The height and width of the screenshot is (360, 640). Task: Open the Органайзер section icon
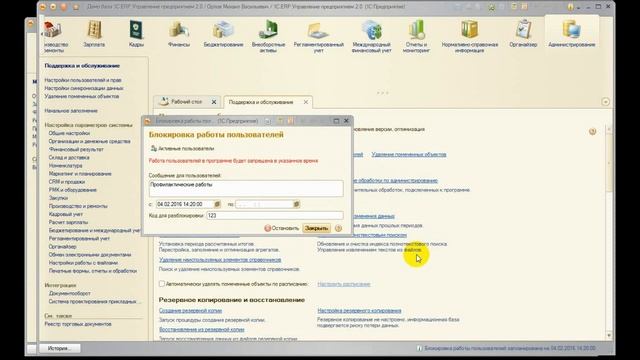[523, 34]
